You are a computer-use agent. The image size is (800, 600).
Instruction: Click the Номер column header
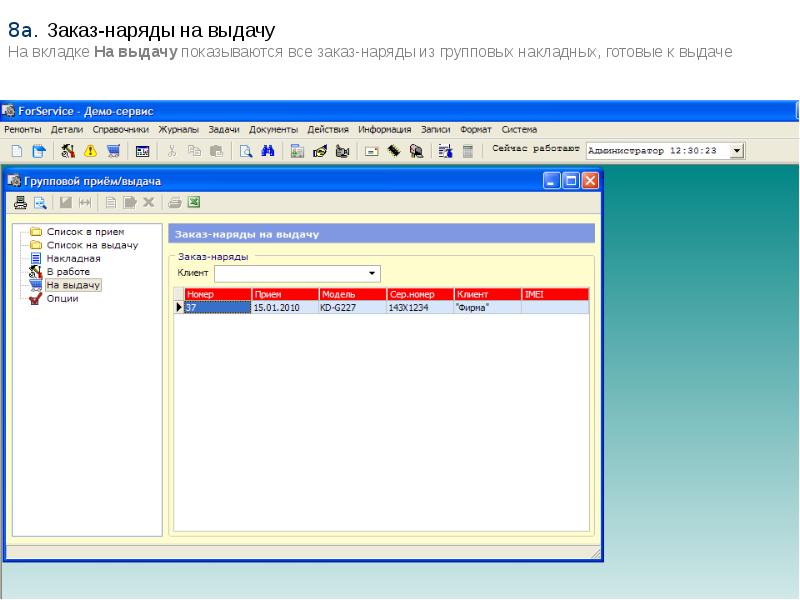[217, 294]
